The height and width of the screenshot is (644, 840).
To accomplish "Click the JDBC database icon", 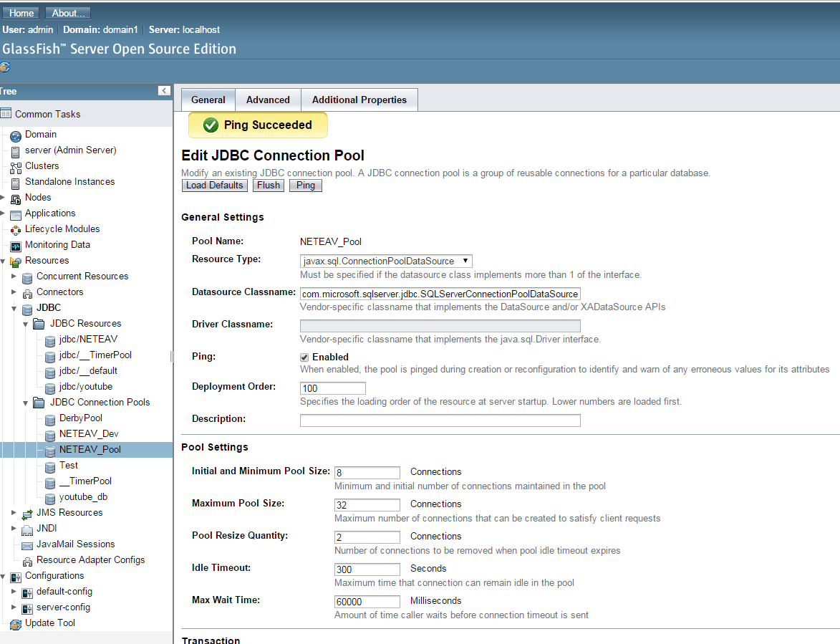I will [27, 309].
